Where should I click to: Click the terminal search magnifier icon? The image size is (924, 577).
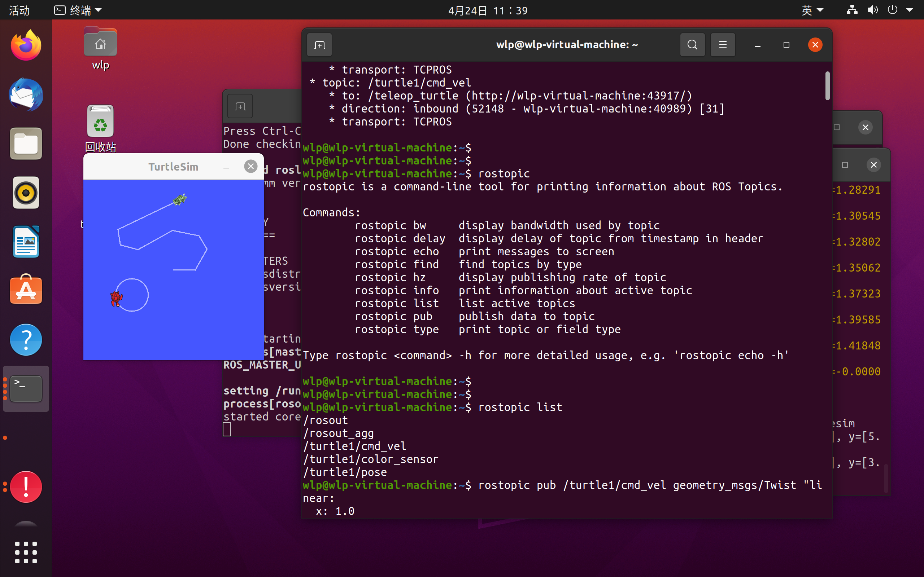(692, 45)
